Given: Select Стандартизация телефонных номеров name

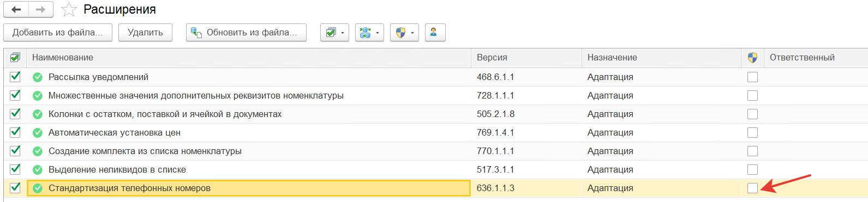Looking at the screenshot, I should [129, 188].
